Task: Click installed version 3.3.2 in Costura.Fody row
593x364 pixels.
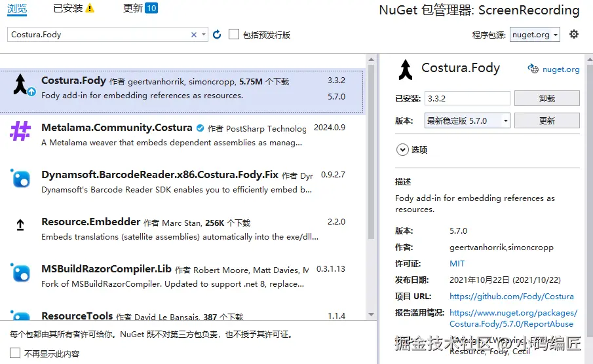Action: click(x=336, y=81)
